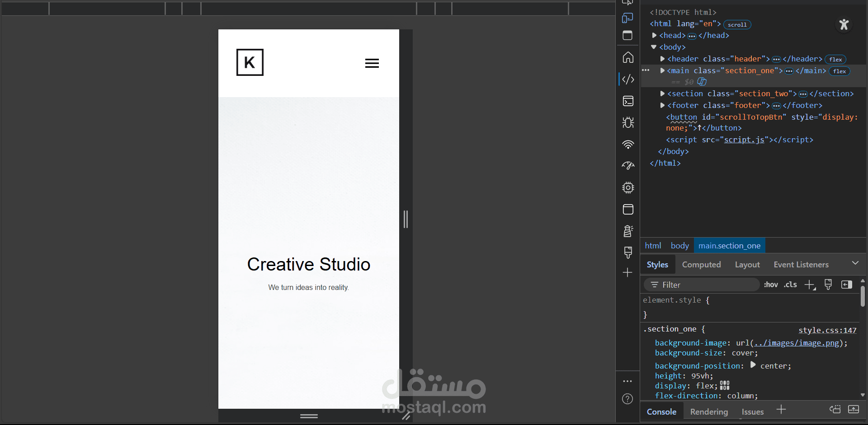Viewport: 868px width, 425px height.
Task: Open the Sources bug icon
Action: click(x=628, y=122)
